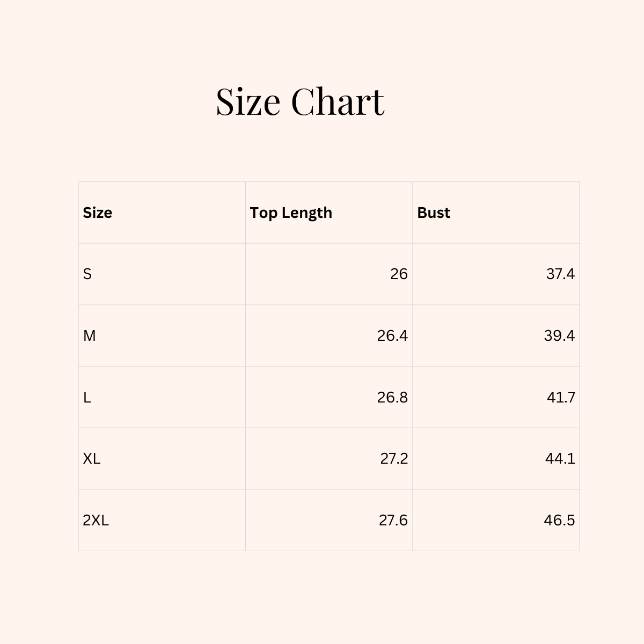Click the XL size row label
The height and width of the screenshot is (644, 644).
[x=92, y=459]
